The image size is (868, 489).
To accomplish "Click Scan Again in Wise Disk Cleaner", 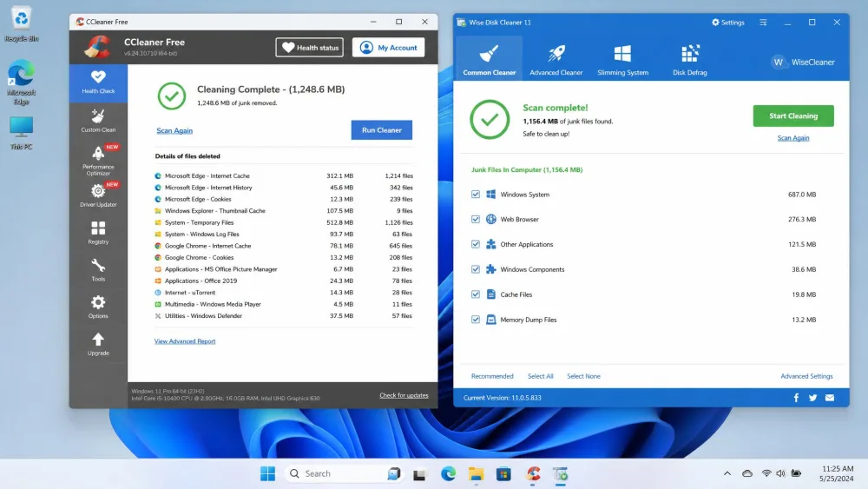I will click(793, 138).
